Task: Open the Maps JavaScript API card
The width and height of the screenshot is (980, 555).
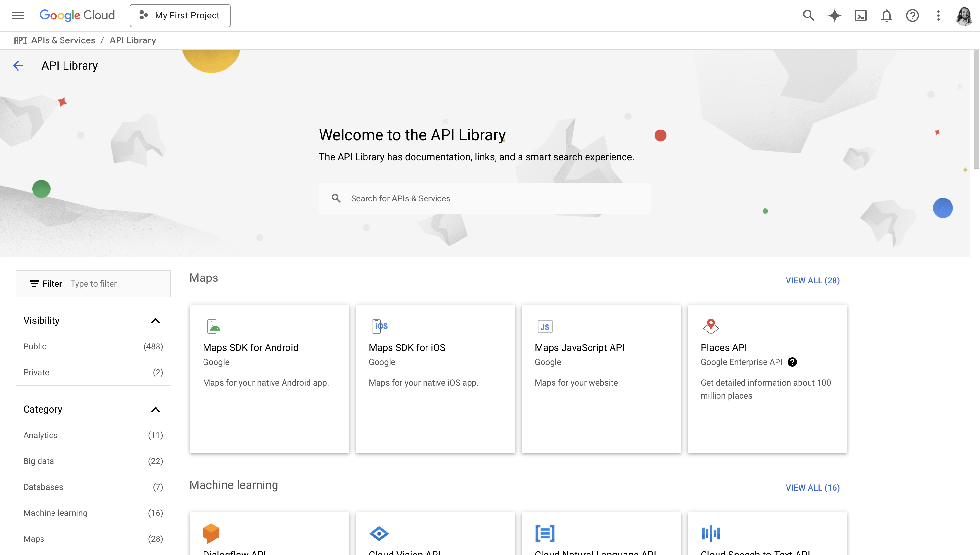Action: [x=601, y=378]
